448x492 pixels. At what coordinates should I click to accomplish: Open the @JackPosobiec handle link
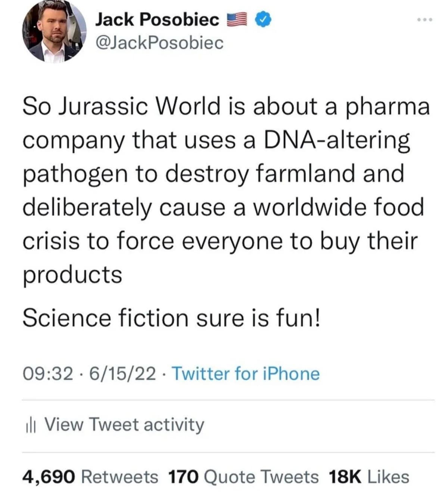[x=159, y=43]
